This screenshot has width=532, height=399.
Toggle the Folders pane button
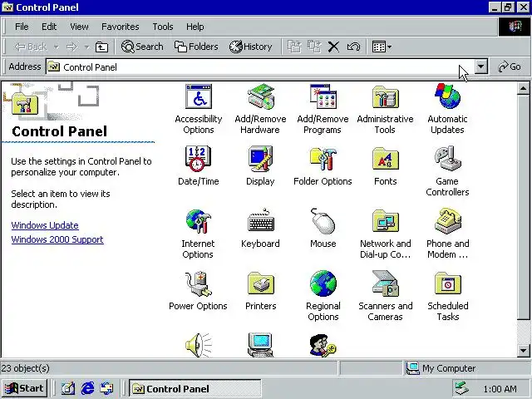(x=196, y=47)
